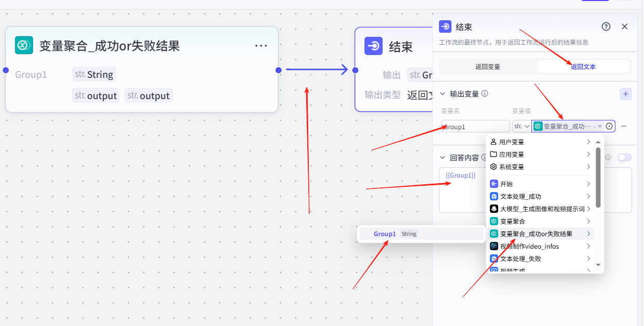The width and height of the screenshot is (644, 326).
Task: Click the variable list scrollbar thumb
Action: tap(598, 176)
